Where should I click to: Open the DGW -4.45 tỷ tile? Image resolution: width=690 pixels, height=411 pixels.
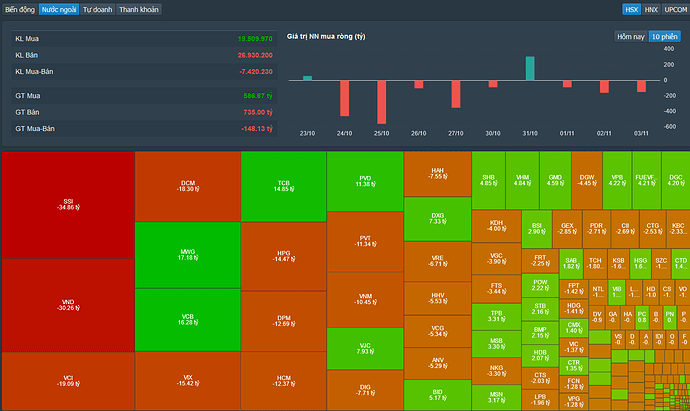587,180
